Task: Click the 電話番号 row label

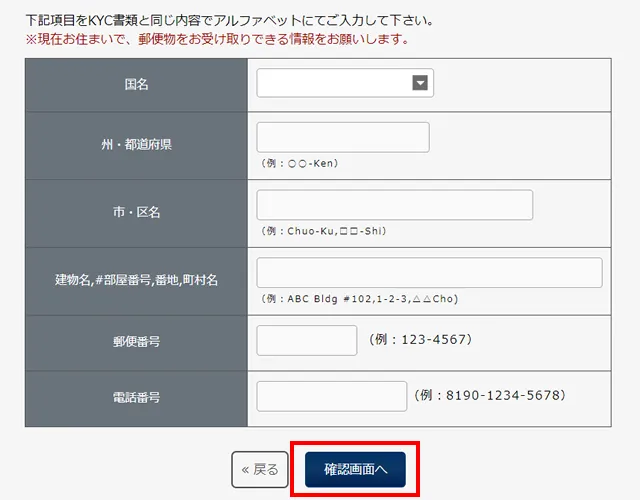Action: 136,397
